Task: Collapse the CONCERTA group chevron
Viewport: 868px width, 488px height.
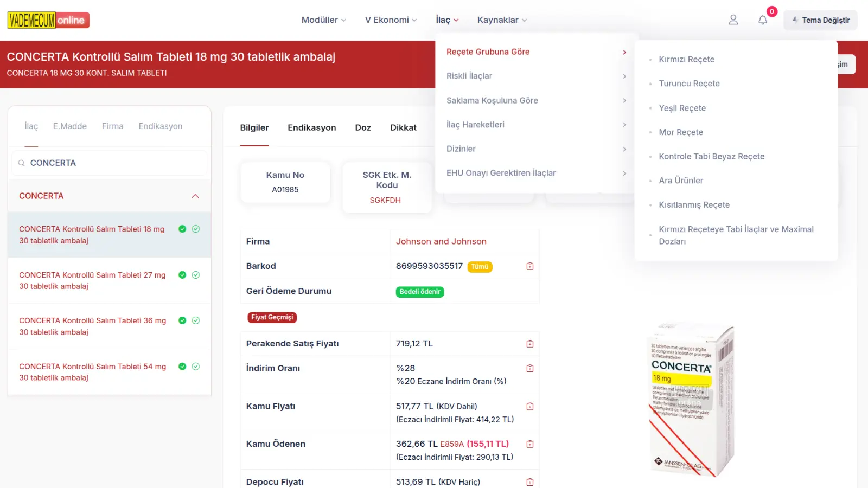Action: coord(195,196)
